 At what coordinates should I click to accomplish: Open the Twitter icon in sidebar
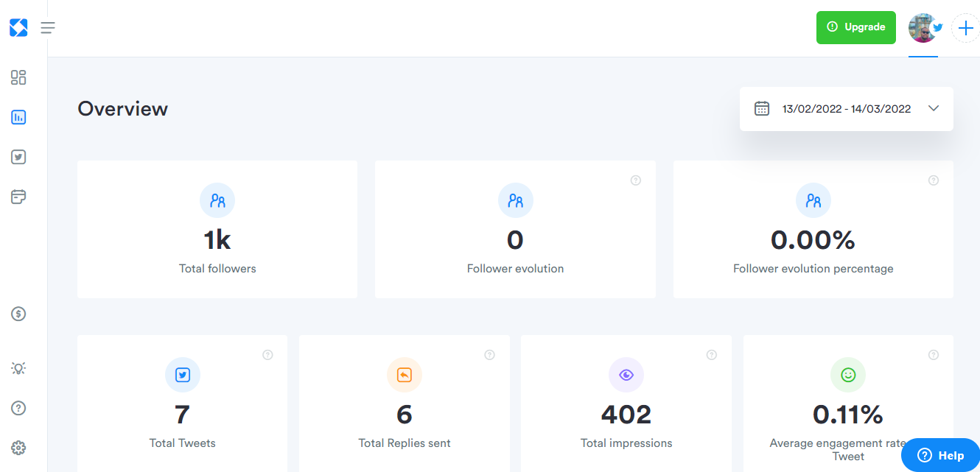click(x=18, y=157)
